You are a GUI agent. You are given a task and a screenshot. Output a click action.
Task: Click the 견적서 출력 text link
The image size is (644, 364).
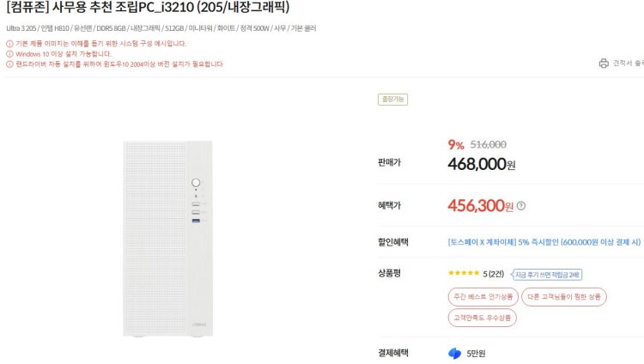[x=628, y=64]
